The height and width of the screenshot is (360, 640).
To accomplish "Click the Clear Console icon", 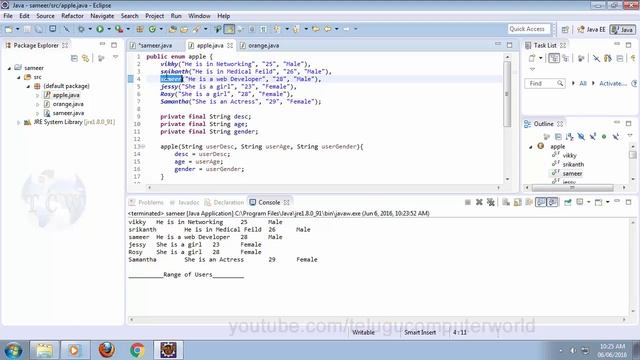I will [x=506, y=202].
